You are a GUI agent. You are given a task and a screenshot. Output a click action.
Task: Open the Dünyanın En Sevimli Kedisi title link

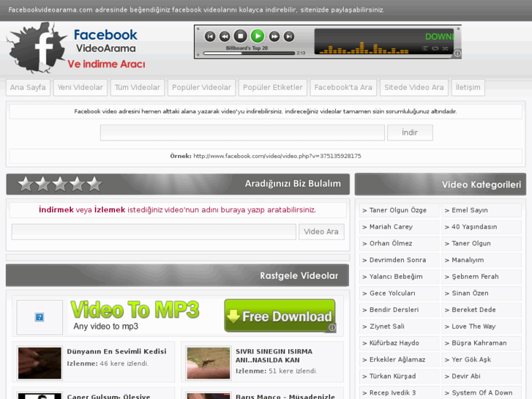(116, 351)
